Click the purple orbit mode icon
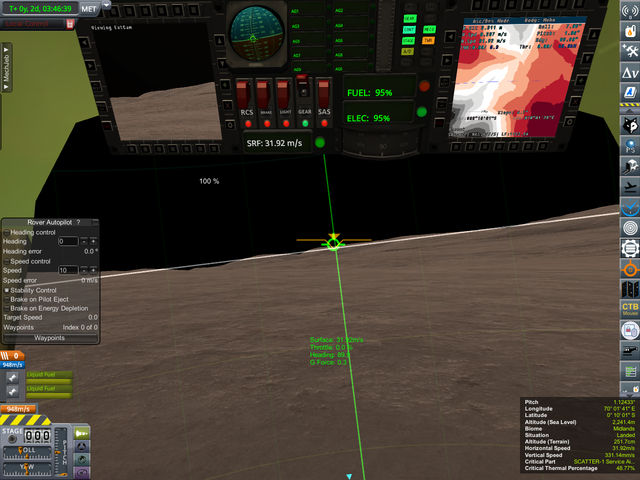Image resolution: width=640 pixels, height=480 pixels. 82,472
